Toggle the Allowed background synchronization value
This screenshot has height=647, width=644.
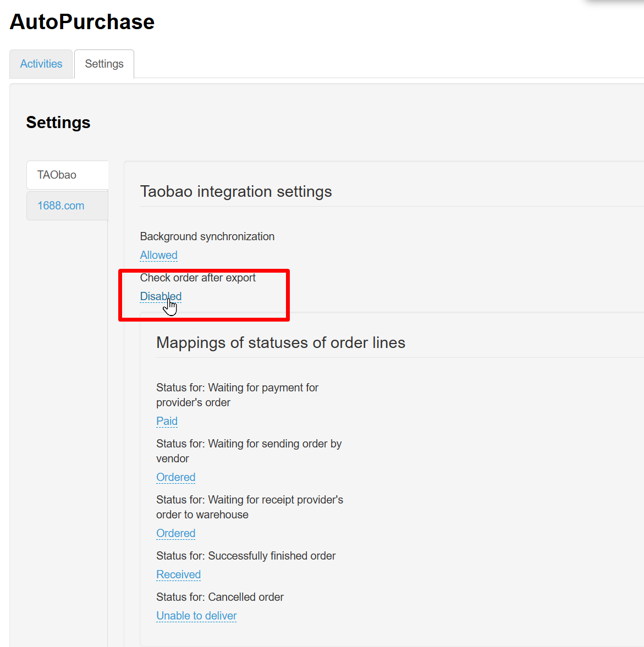tap(158, 255)
